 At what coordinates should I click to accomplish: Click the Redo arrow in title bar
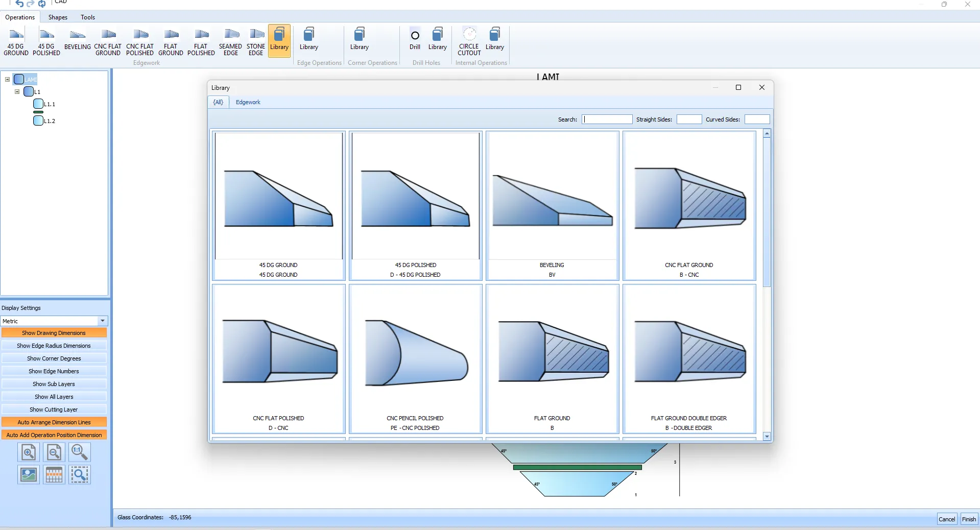(31, 4)
